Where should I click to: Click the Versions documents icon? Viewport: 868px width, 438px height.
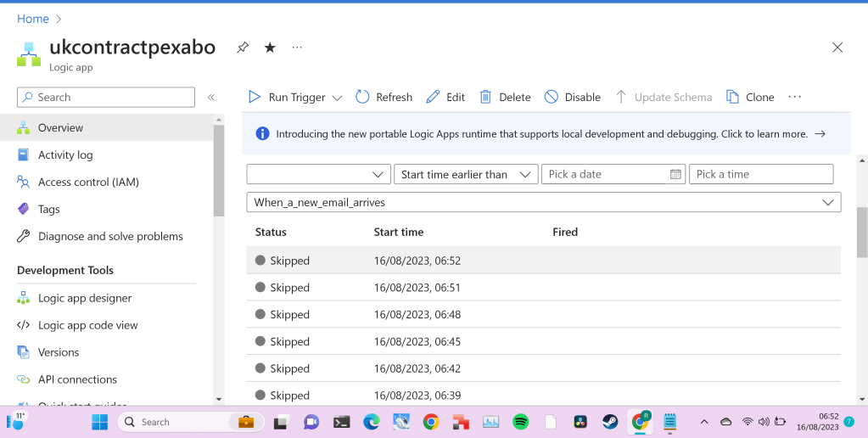23,351
